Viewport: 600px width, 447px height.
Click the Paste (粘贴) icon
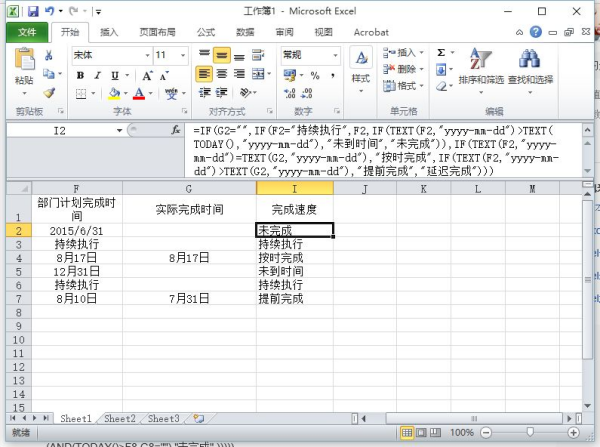tap(23, 62)
